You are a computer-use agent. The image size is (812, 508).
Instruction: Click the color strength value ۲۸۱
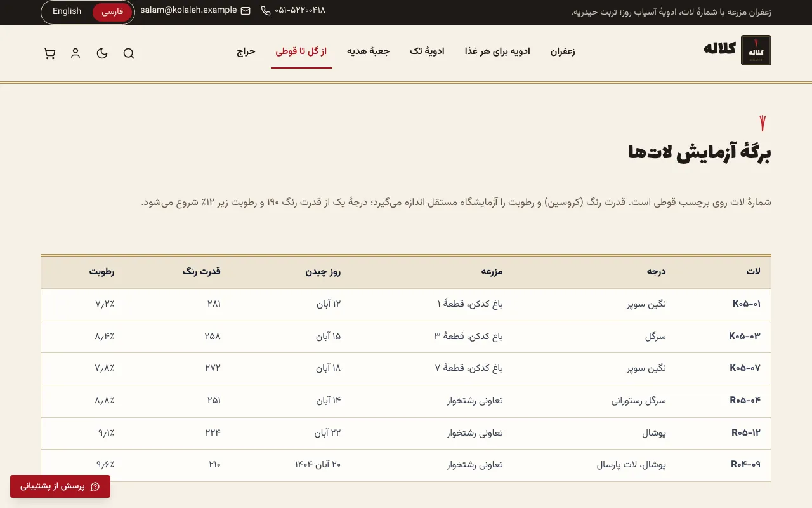[x=214, y=304]
